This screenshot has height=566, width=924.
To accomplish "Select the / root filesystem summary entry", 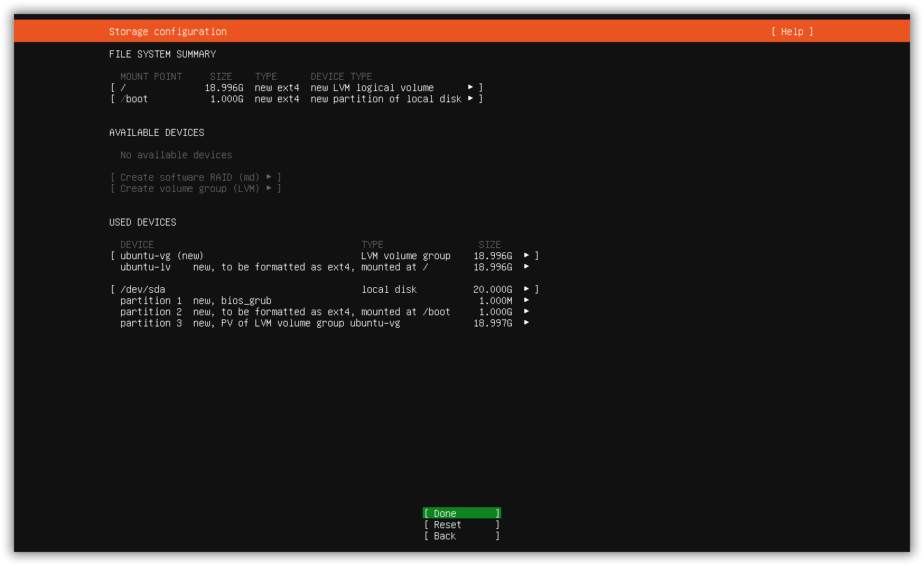I will point(297,88).
